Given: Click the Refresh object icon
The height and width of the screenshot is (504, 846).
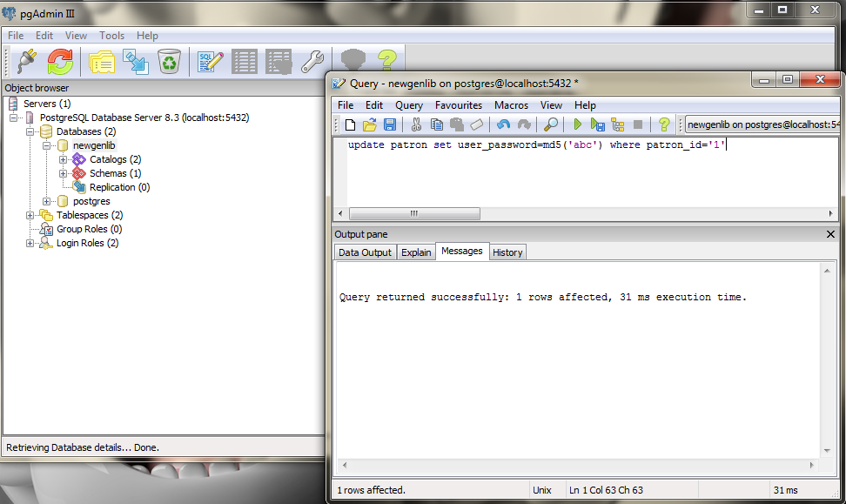Looking at the screenshot, I should (60, 62).
